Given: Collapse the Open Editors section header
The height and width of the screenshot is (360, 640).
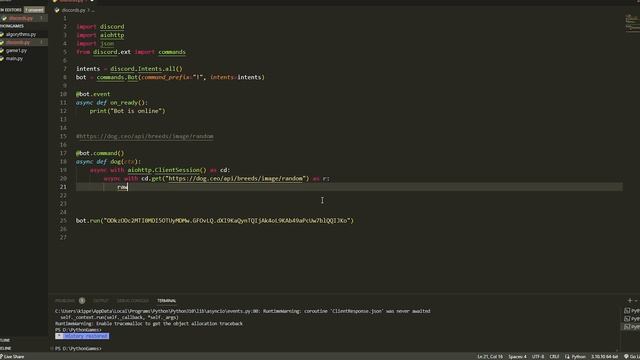Looking at the screenshot, I should [x=11, y=10].
